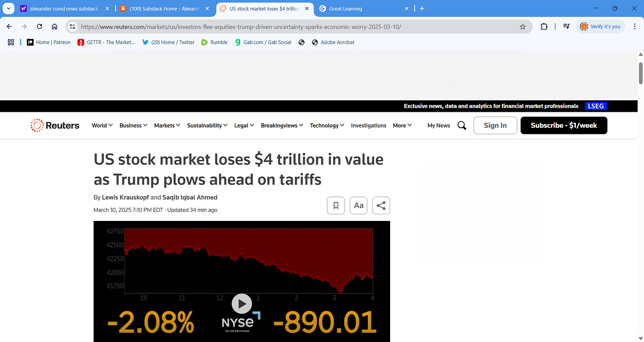Expand the More menu

click(x=402, y=125)
